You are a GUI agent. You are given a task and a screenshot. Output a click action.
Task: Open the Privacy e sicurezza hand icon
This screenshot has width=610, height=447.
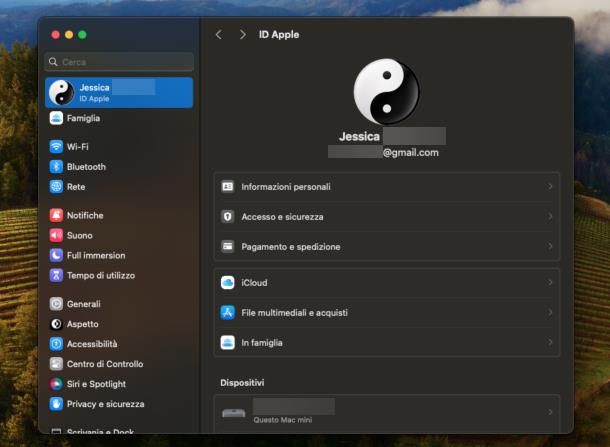coord(56,404)
